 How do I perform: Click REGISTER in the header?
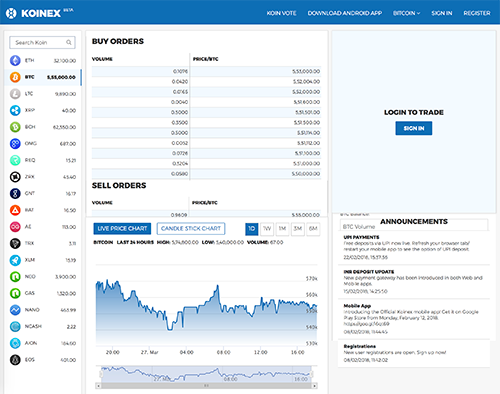(x=477, y=13)
